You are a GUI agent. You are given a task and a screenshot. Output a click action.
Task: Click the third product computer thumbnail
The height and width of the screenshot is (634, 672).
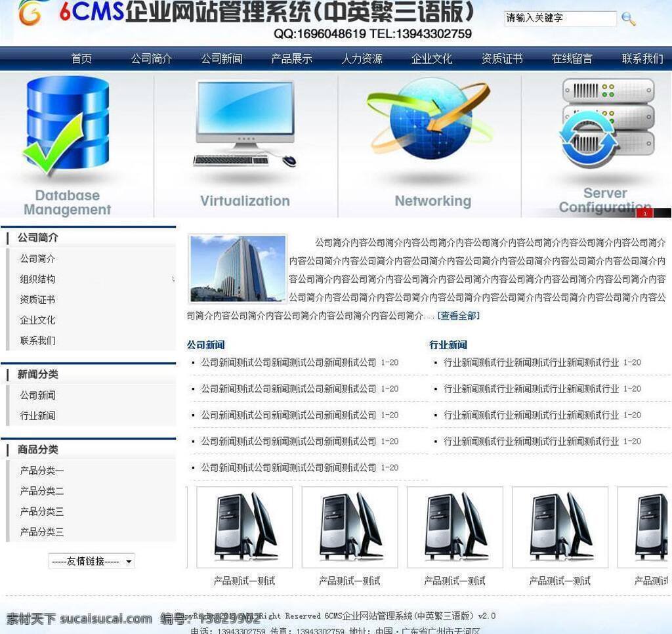pos(455,527)
